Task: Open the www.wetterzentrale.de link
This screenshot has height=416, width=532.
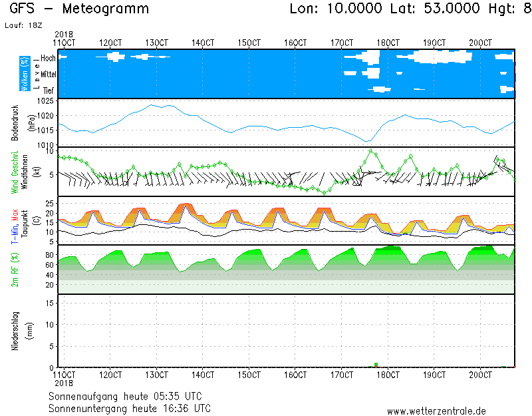Action: click(436, 411)
